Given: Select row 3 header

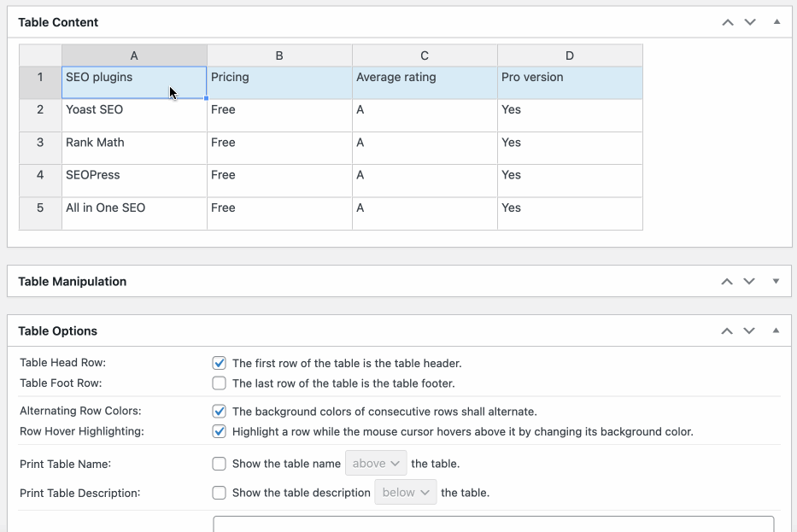Looking at the screenshot, I should coord(40,148).
